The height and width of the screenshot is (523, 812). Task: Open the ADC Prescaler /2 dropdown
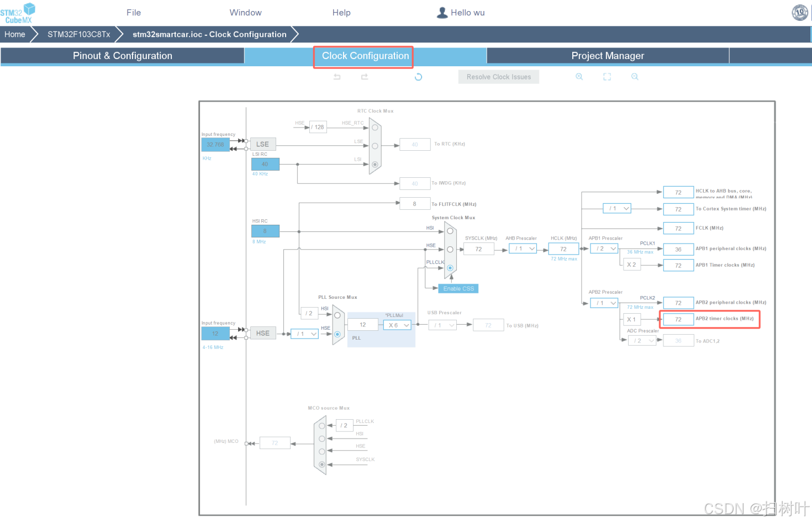coord(642,341)
